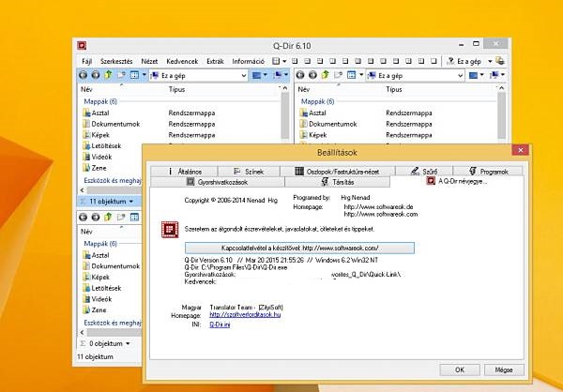
Task: Click the new folder icon in top-right pane
Action: (338, 75)
